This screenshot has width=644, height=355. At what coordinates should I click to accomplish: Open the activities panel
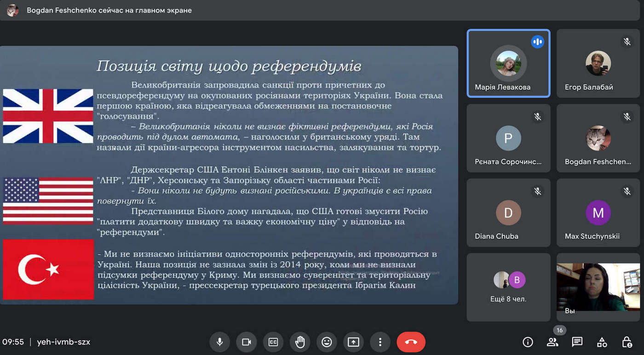coord(602,342)
